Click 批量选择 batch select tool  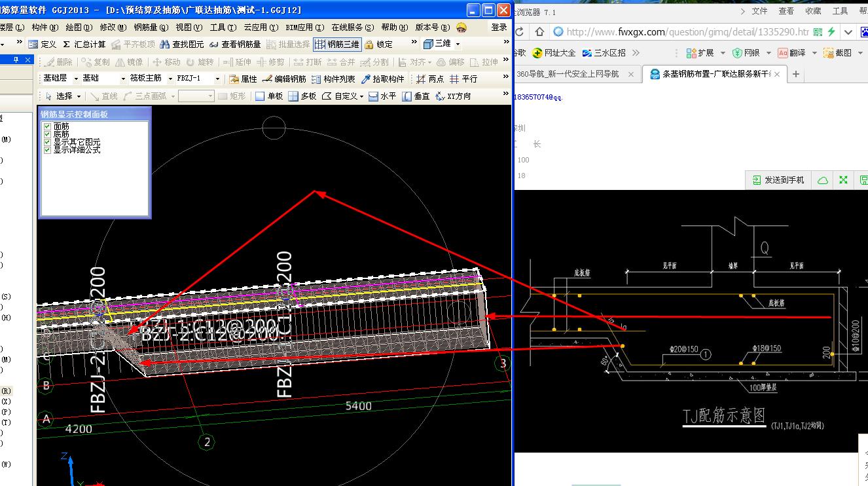point(288,44)
